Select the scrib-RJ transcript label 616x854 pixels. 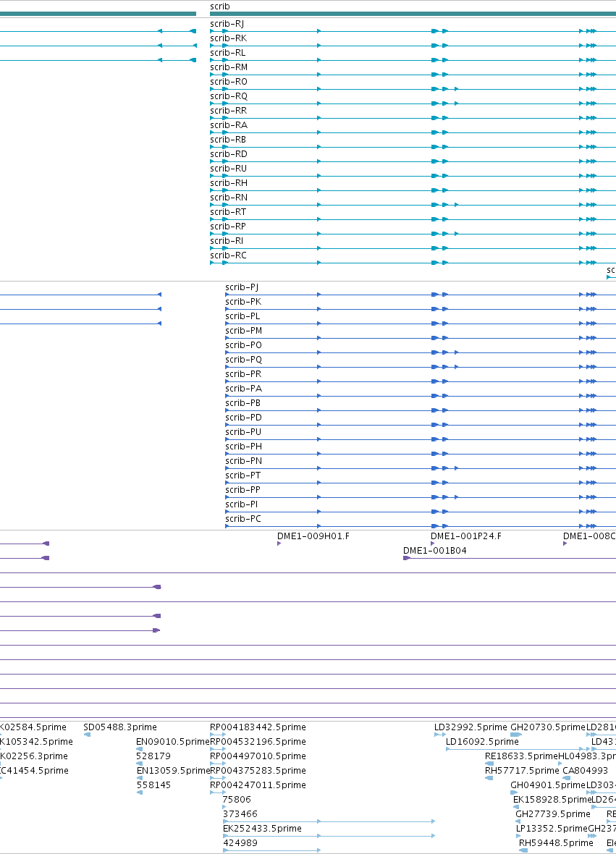pyautogui.click(x=227, y=24)
